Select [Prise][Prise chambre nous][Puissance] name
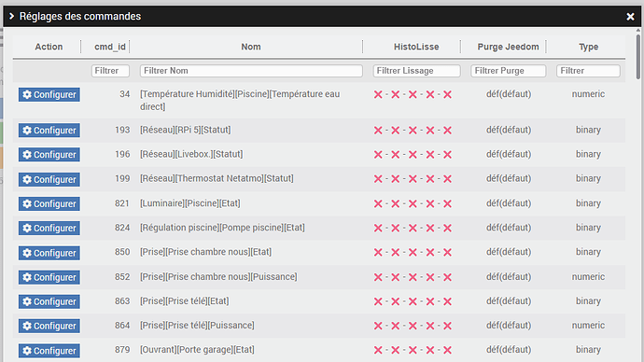This screenshot has width=644, height=362. click(218, 276)
